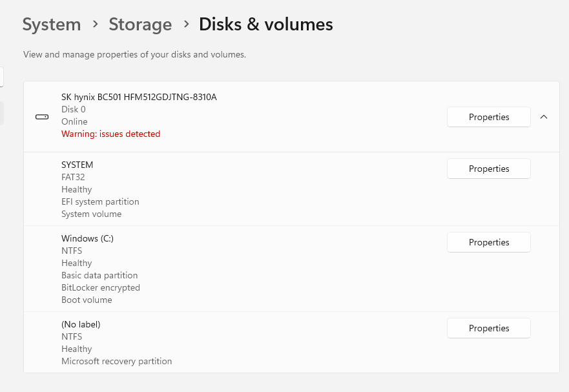This screenshot has height=392, width=569.
Task: Click the Online status label
Action: [73, 121]
